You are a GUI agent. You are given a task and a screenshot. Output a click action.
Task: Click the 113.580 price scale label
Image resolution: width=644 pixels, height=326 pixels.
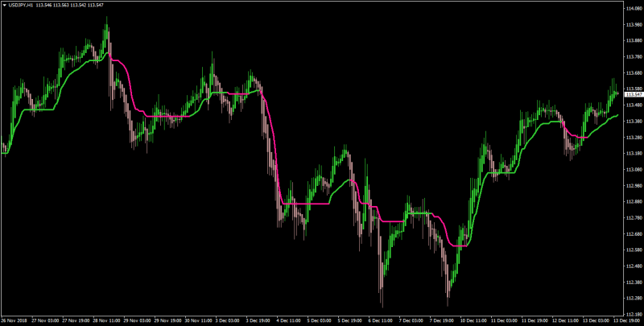pyautogui.click(x=634, y=89)
